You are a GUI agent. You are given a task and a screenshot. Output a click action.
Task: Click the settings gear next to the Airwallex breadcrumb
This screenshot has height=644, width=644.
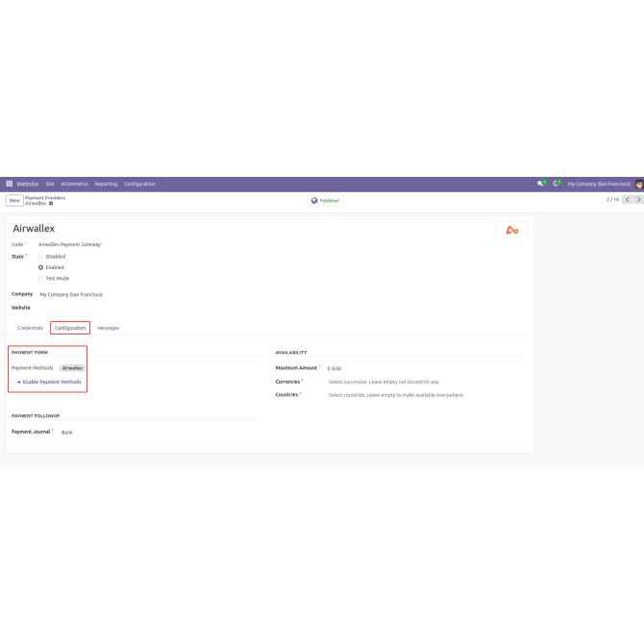[51, 204]
